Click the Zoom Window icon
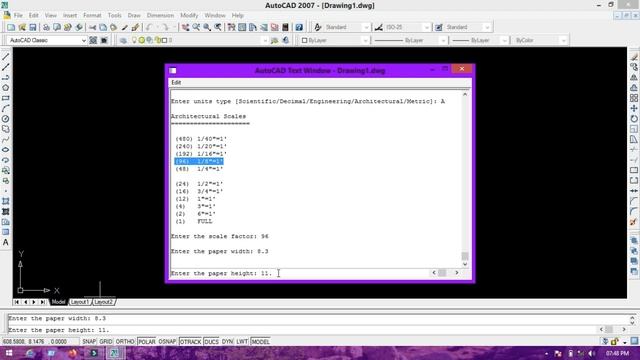640x360 pixels. (x=207, y=27)
